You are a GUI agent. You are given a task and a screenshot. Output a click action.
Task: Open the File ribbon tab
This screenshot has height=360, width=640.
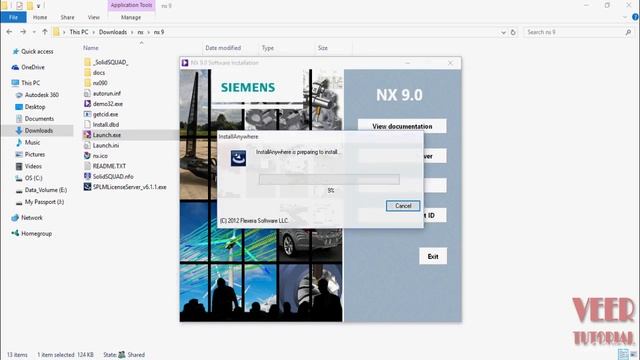(13, 18)
